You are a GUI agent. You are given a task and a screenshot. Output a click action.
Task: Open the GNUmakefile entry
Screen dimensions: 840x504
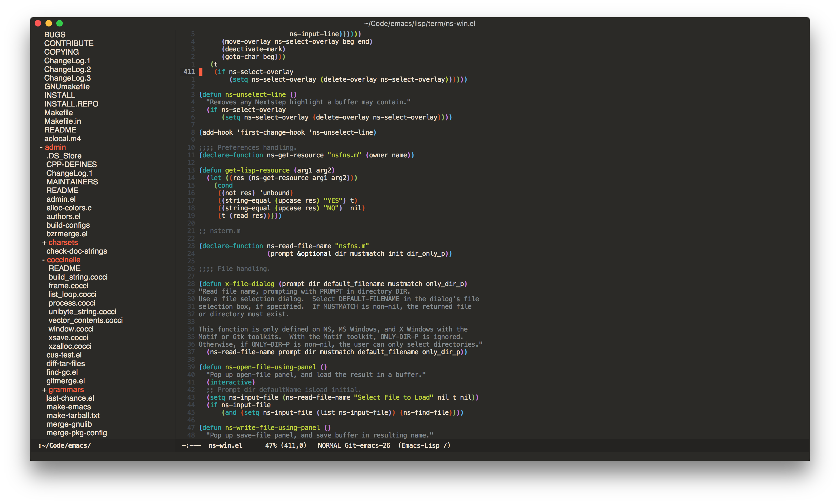[x=67, y=87]
